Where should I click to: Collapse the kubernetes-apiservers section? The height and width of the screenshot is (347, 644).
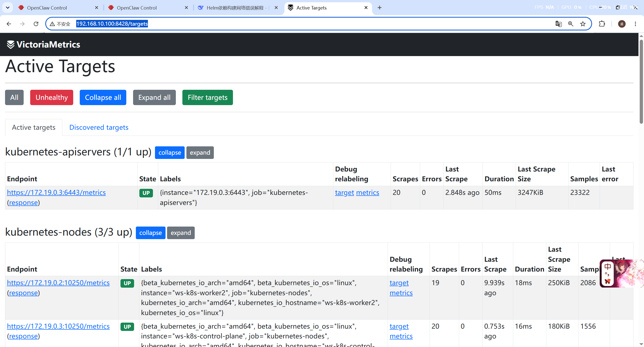170,153
